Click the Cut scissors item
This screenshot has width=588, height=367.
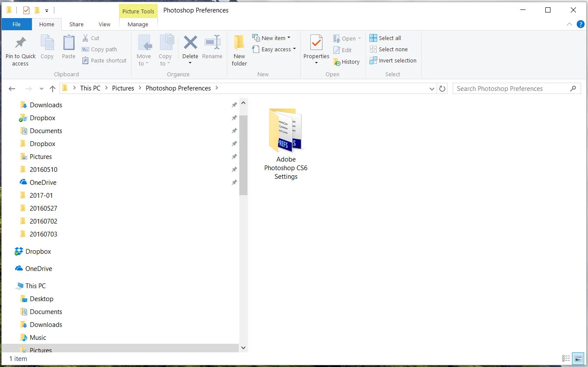pos(91,38)
